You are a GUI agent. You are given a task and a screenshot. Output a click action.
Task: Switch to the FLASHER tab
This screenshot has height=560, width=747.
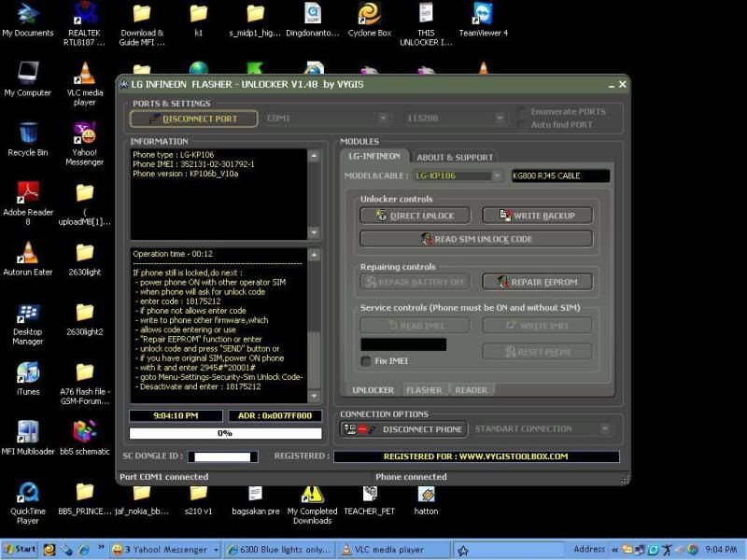(x=424, y=390)
